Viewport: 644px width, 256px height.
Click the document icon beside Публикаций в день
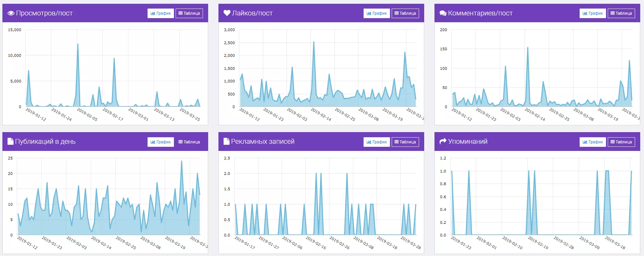pos(11,141)
